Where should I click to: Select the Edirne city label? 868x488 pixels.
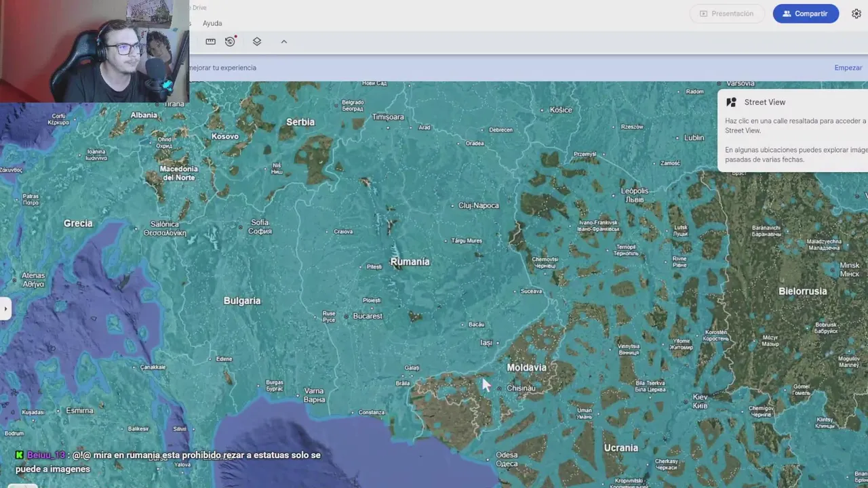(x=224, y=359)
